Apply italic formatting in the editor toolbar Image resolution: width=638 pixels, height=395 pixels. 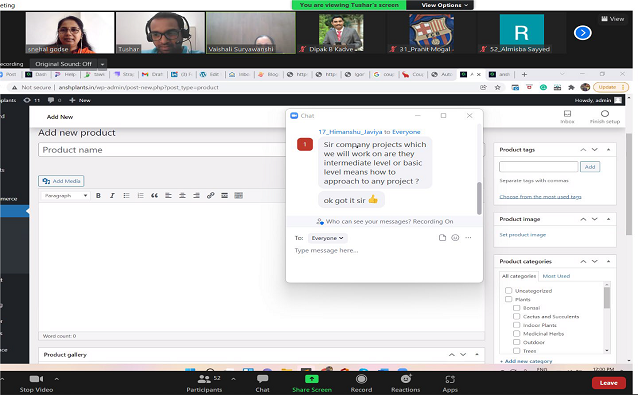(x=112, y=196)
